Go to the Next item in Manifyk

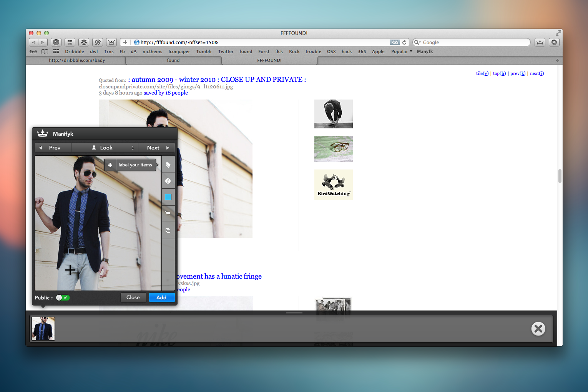(156, 148)
